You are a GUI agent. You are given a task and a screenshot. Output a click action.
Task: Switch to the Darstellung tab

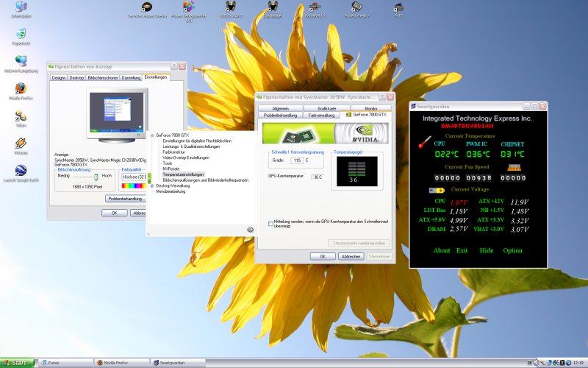click(x=131, y=78)
